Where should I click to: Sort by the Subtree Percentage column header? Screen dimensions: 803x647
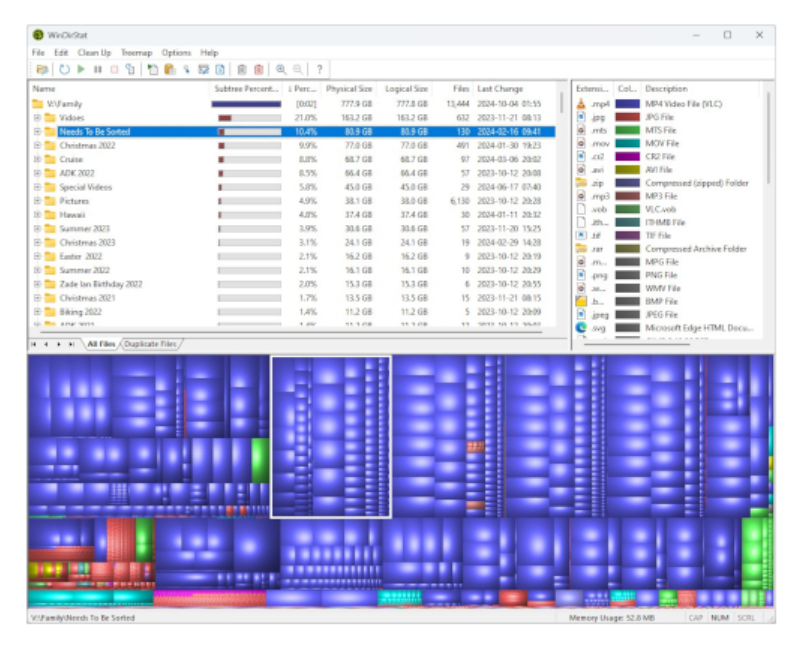(x=246, y=89)
